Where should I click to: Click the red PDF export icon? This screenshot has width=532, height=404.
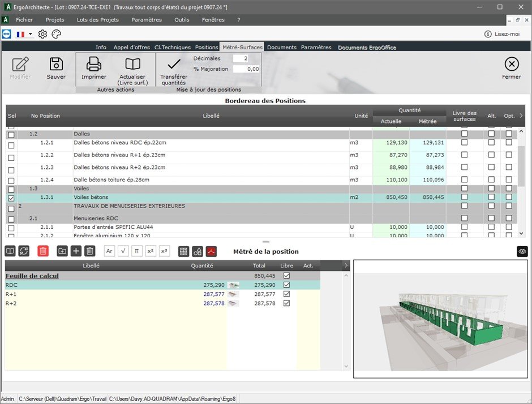pyautogui.click(x=211, y=251)
